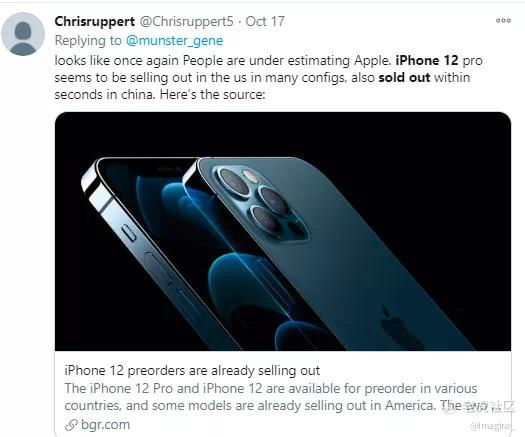Click the chain-link icon beside bgr.com

(x=71, y=425)
